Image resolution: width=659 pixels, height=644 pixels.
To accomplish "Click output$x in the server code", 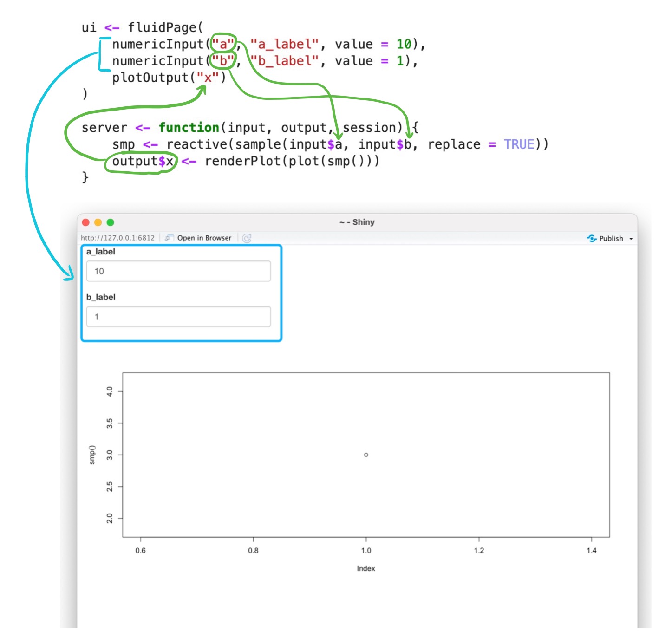I will (143, 161).
